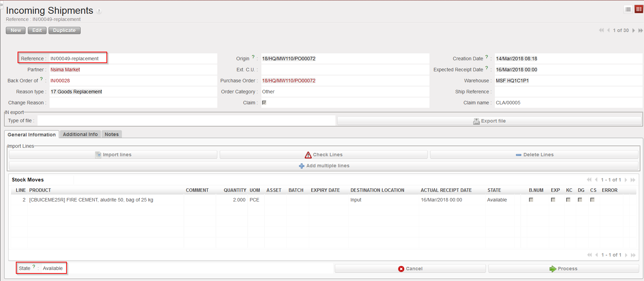Click the Origin field help question mark
The height and width of the screenshot is (281, 644).
(x=253, y=57)
